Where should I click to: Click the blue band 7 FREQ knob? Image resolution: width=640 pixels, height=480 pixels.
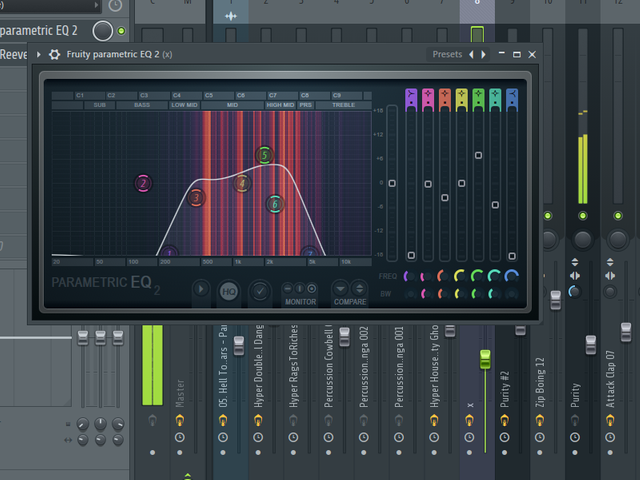[x=511, y=276]
